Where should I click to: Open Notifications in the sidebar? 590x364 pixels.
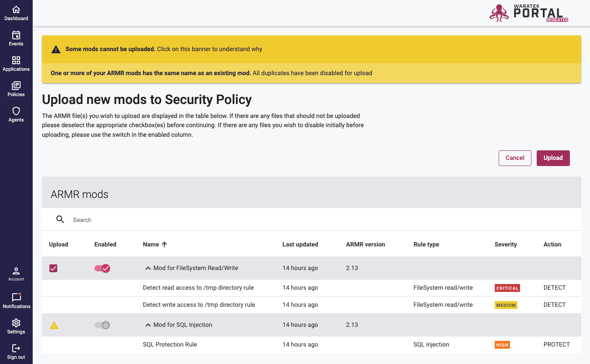(16, 301)
